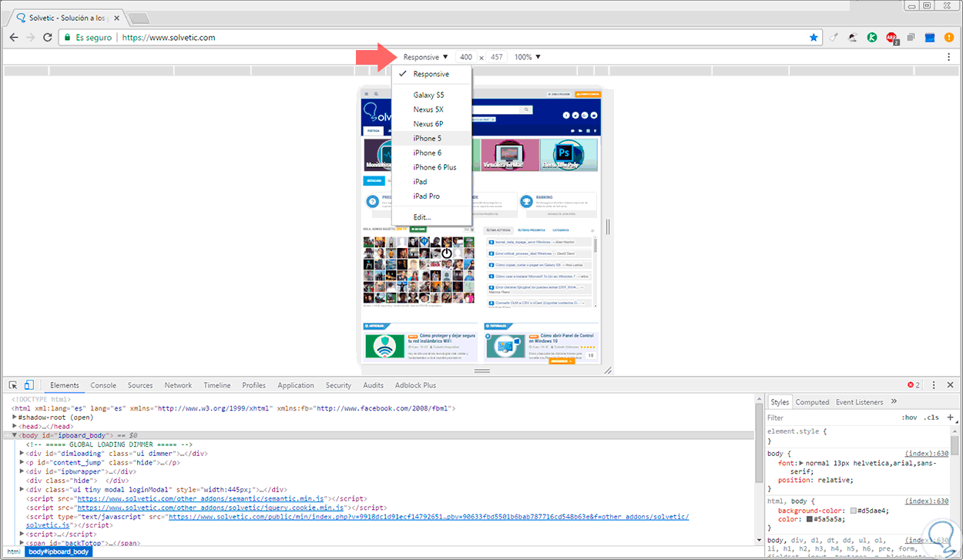Open Edit... in the device menu
963x560 pixels.
click(431, 217)
